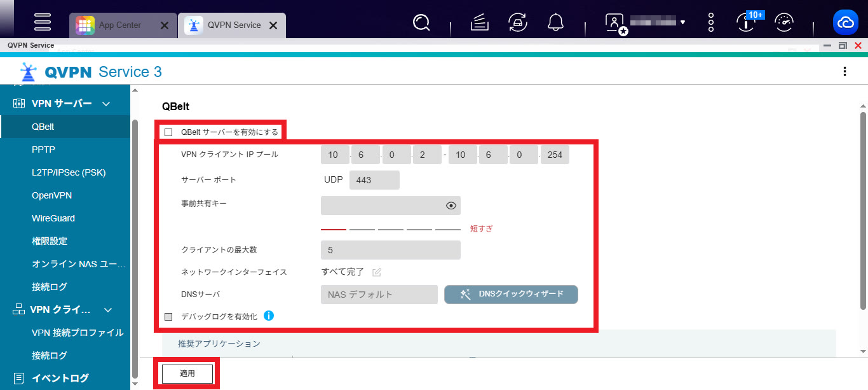The height and width of the screenshot is (390, 868).
Task: Select OpenVPN in the sidebar
Action: 52,195
